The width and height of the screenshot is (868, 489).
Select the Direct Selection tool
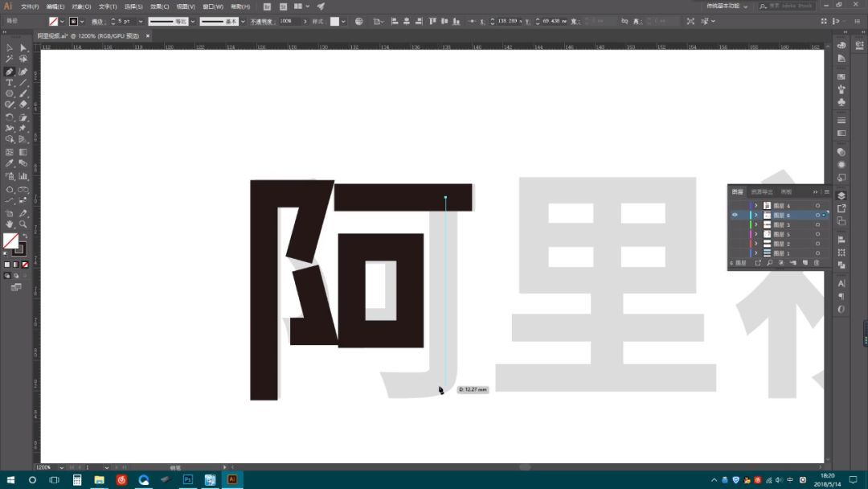(23, 48)
